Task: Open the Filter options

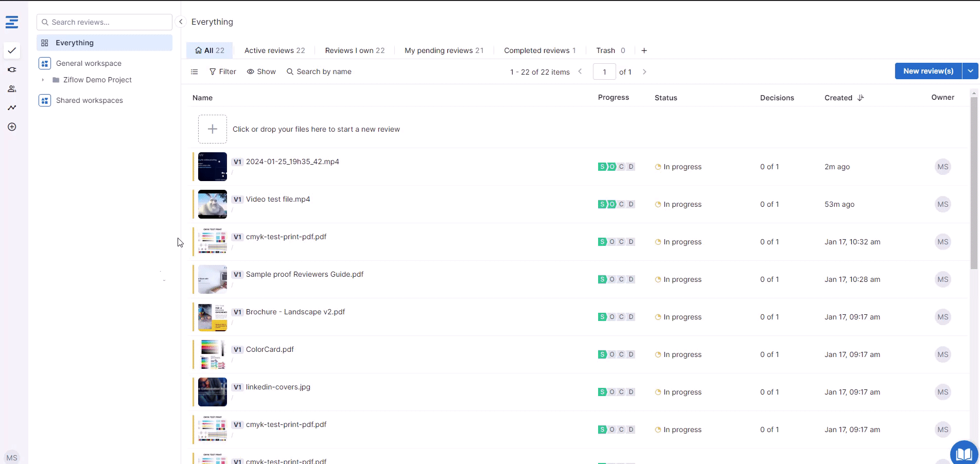Action: pos(223,72)
